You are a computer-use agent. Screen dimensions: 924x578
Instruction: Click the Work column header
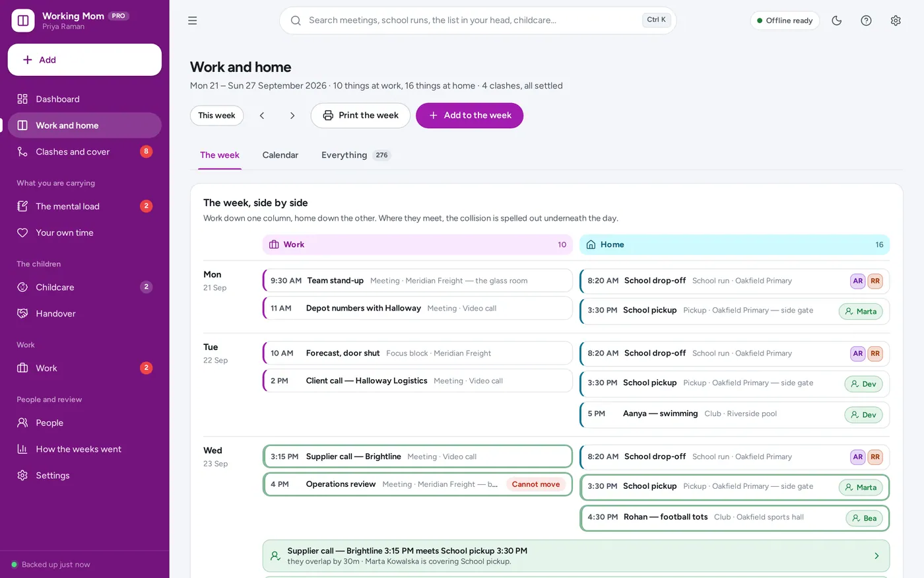[418, 244]
